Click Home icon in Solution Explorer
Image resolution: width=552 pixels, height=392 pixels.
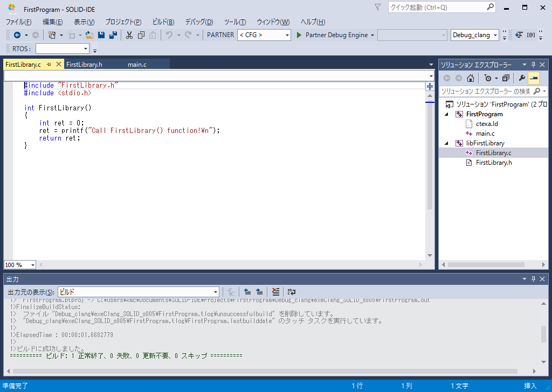(471, 78)
